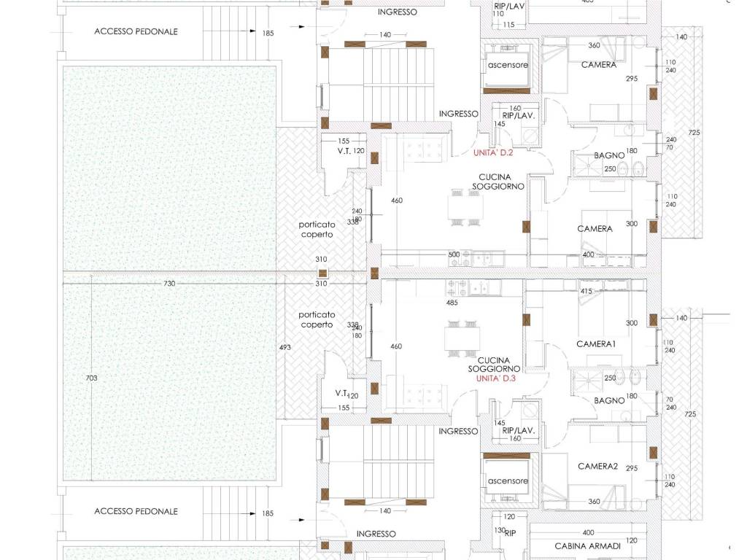Screen dimensions: 747x560
Task: Click the red "UNITA' D.2" label
Action: tap(493, 153)
